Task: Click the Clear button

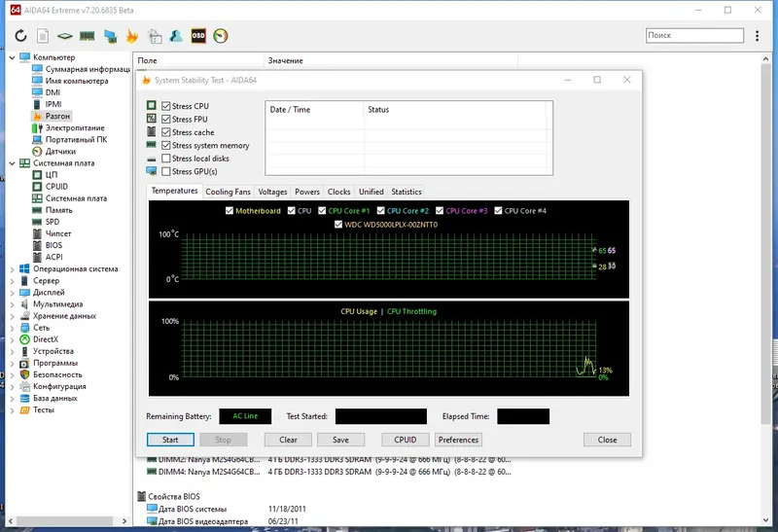Action: [x=288, y=440]
